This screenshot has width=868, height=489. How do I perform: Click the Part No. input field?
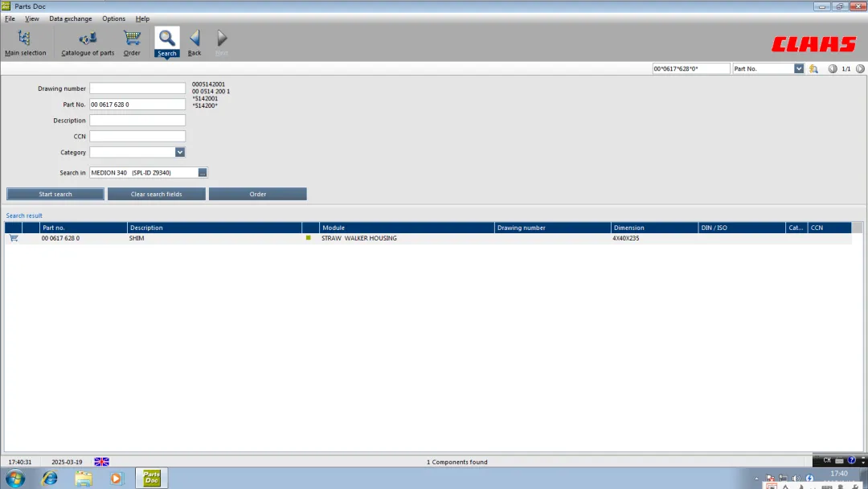click(137, 104)
